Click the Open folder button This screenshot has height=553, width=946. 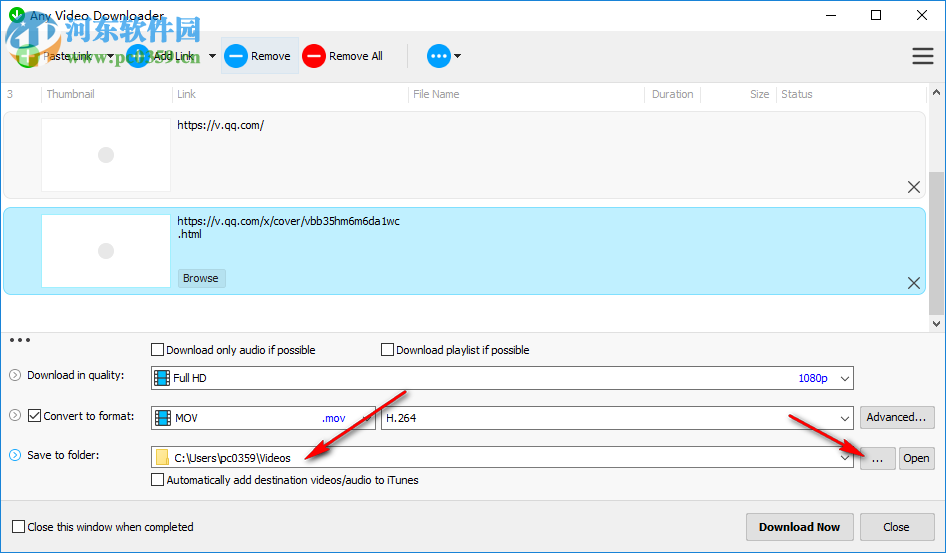[916, 458]
